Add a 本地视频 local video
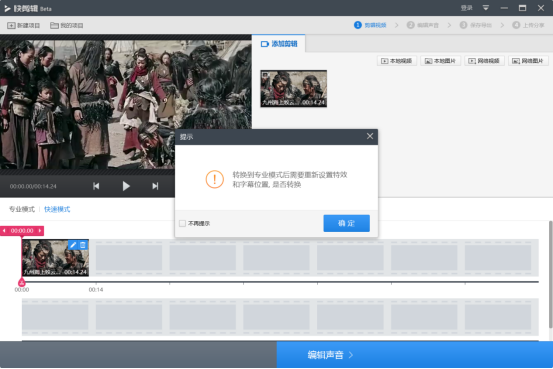The width and height of the screenshot is (553, 369). click(397, 61)
